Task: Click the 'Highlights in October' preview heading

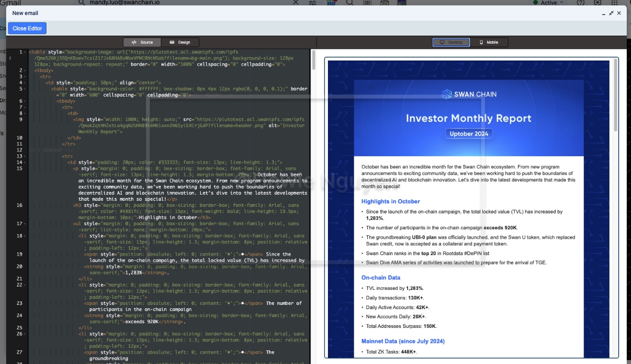Action: 390,202
